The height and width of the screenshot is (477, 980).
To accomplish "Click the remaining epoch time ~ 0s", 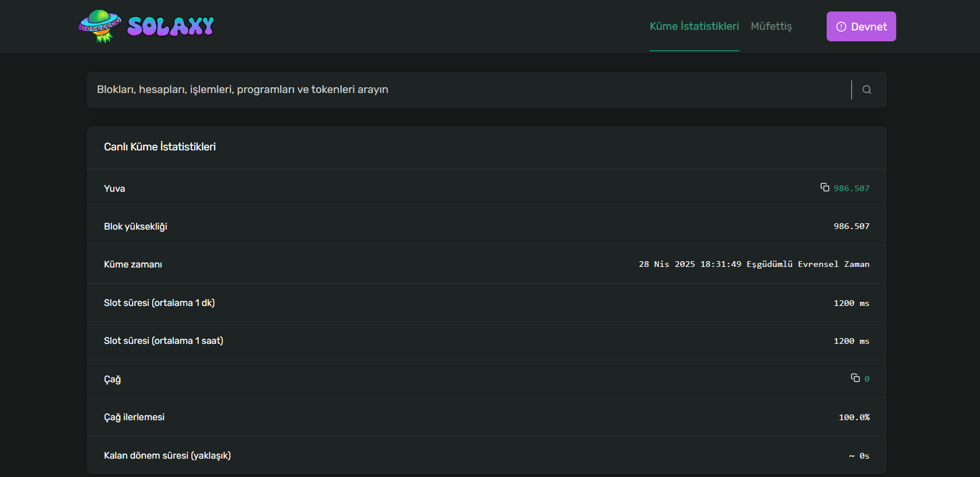I will click(x=859, y=456).
